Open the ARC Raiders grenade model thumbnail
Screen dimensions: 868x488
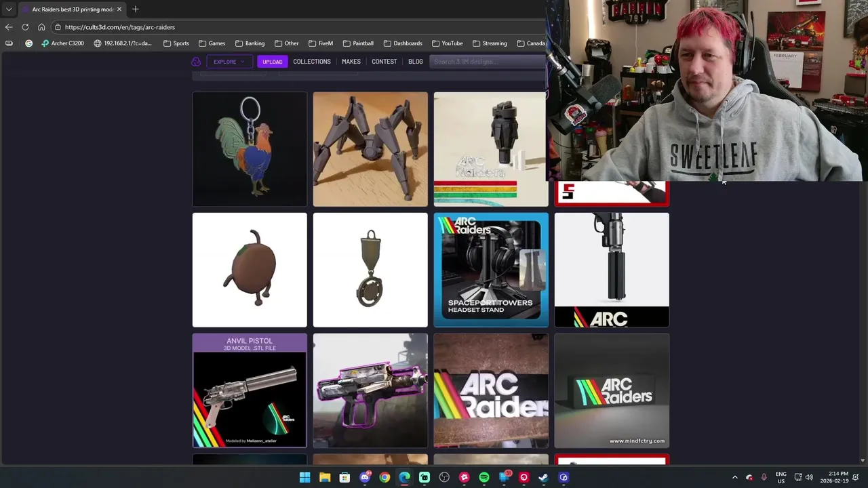coord(490,149)
